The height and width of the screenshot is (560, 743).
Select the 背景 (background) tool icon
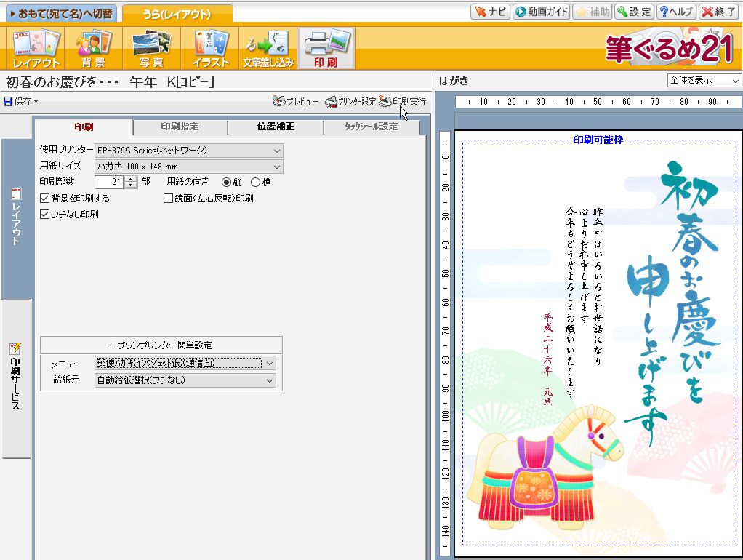pyautogui.click(x=93, y=45)
